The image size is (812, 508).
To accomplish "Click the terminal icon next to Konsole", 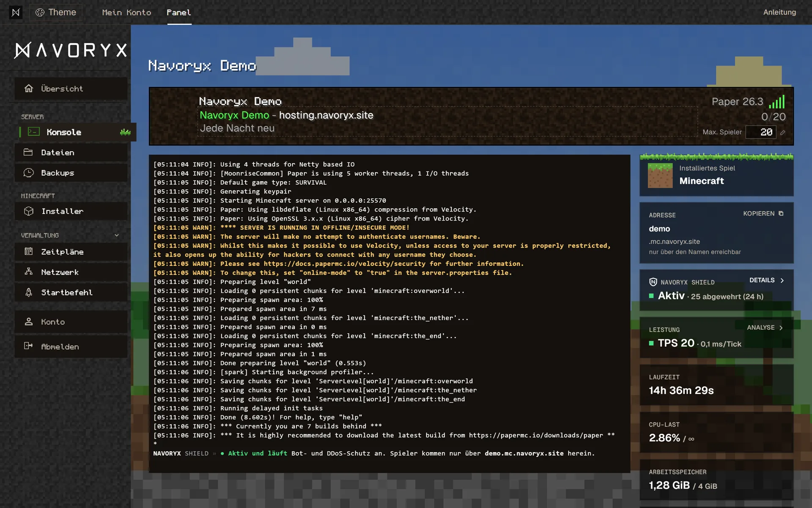I will (x=34, y=132).
